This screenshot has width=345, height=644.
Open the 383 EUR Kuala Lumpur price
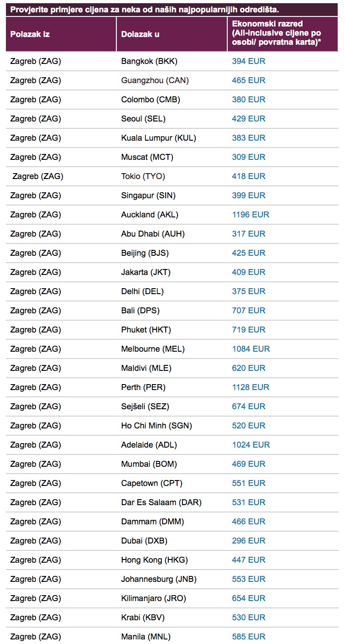(x=248, y=138)
